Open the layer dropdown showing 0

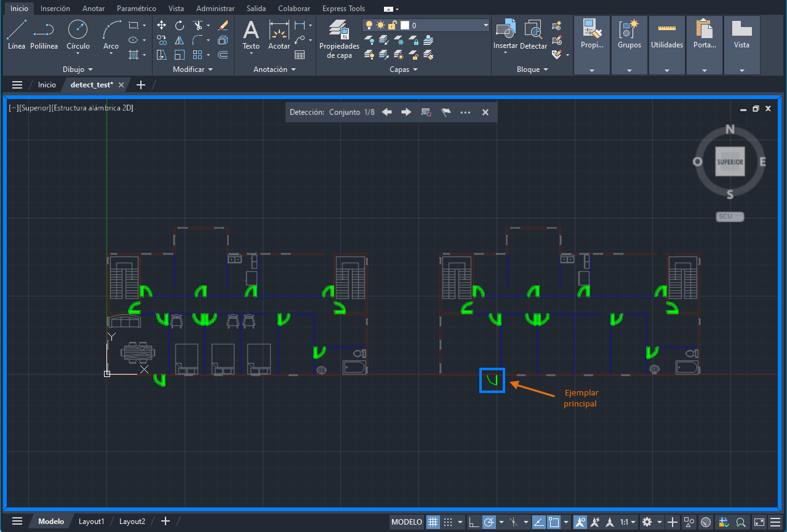[426, 25]
